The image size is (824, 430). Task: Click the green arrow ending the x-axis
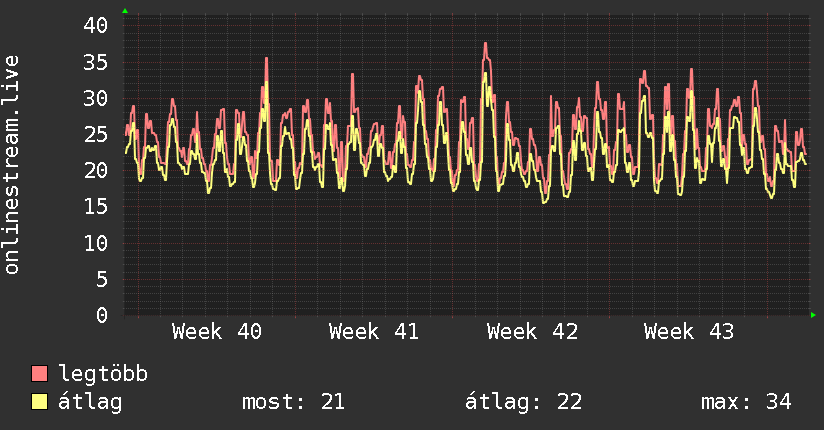814,315
